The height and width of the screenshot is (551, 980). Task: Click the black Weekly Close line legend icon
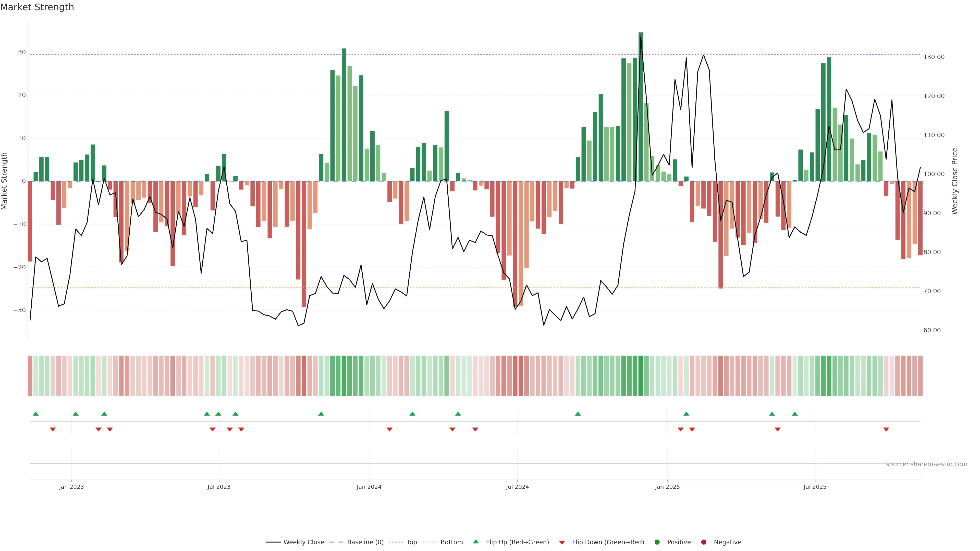[x=273, y=542]
